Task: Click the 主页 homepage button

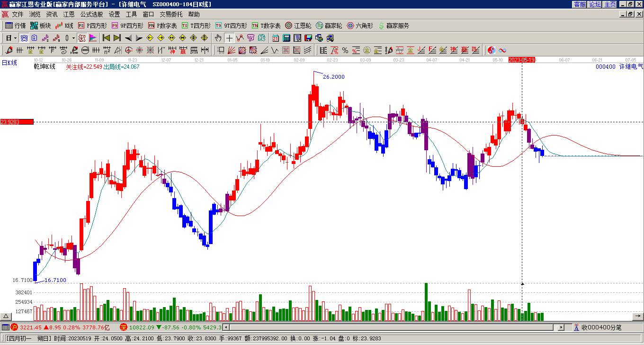Action: click(610, 4)
